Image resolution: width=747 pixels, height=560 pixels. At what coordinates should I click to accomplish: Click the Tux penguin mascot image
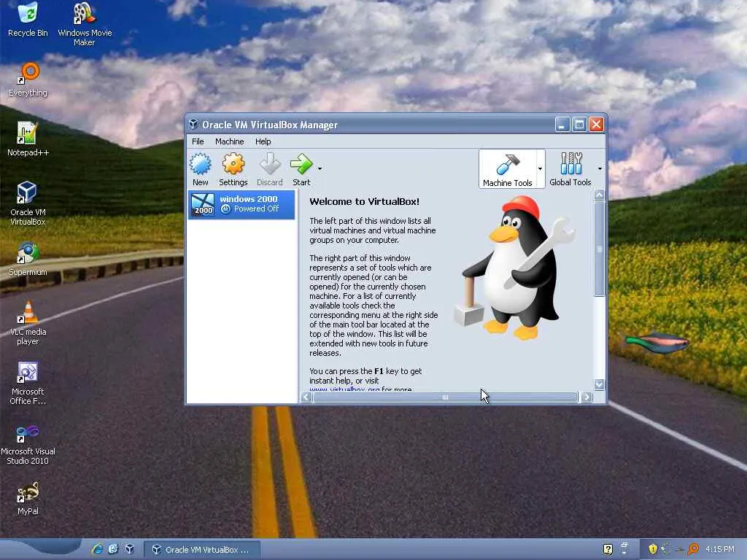tap(514, 268)
